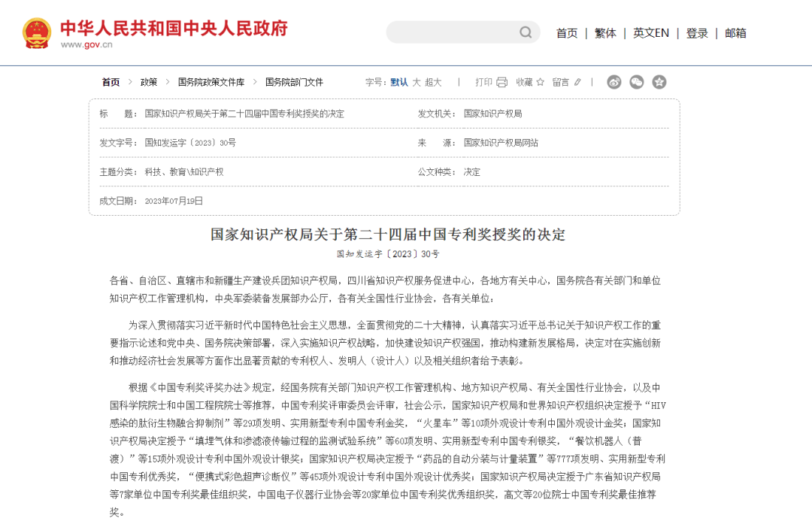Screen dimensions: 812x527
Task: Click the main article headline
Action: (x=387, y=235)
